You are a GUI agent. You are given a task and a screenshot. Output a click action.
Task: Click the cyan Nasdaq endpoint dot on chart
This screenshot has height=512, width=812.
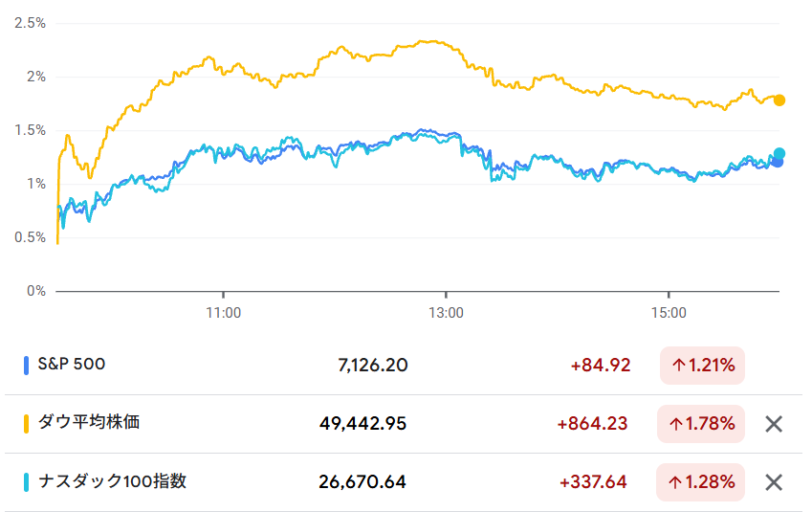pos(779,153)
